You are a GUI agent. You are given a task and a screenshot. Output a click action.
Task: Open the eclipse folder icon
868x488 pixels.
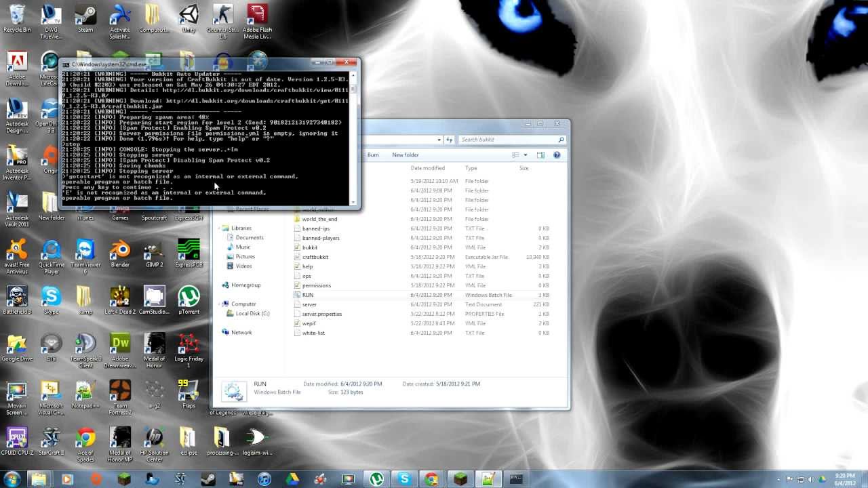[189, 441]
